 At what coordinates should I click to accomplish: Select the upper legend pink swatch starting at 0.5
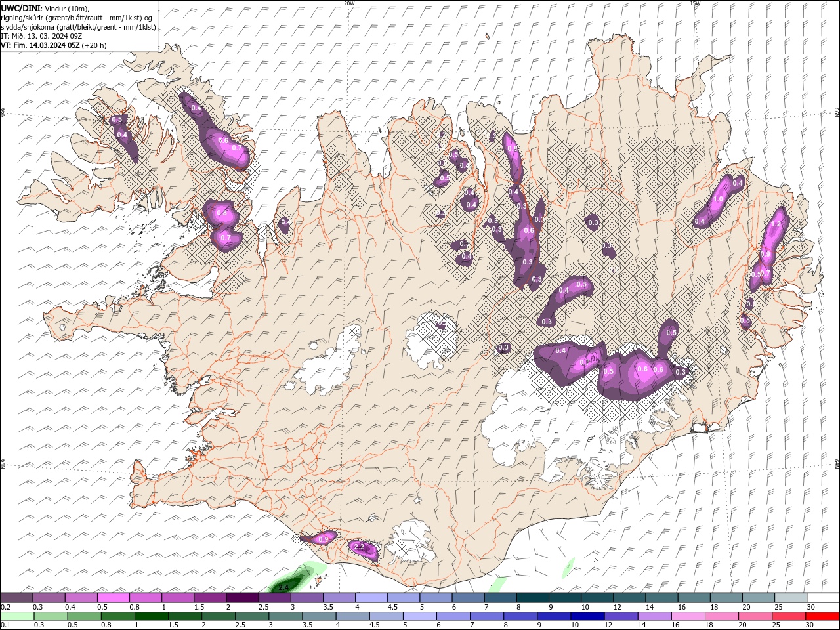pyautogui.click(x=113, y=598)
